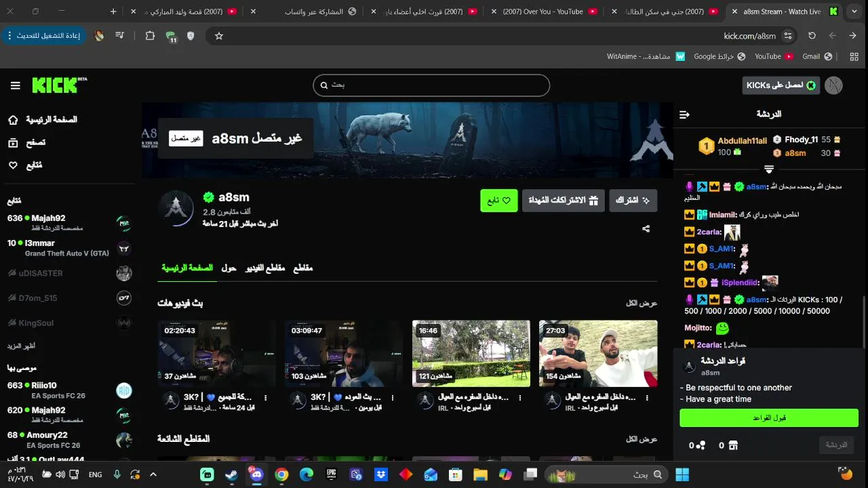Open l3mmar channel in sidebar
Image resolution: width=868 pixels, height=488 pixels.
point(69,248)
